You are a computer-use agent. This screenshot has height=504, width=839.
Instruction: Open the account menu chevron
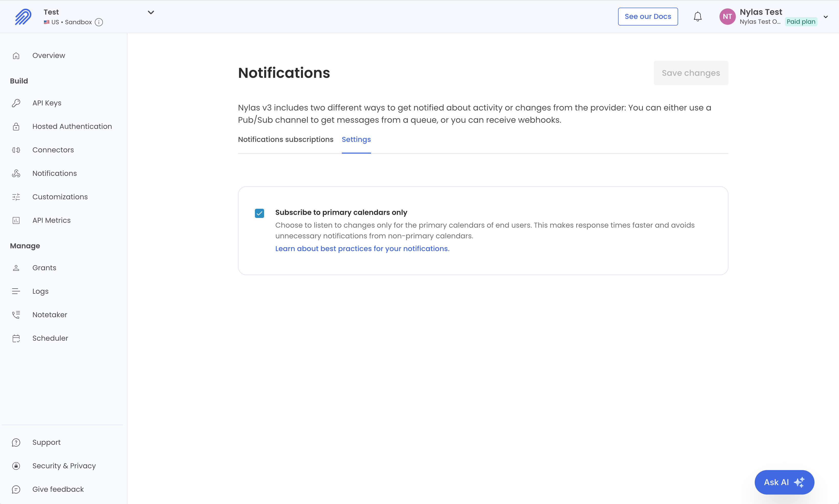coord(826,16)
